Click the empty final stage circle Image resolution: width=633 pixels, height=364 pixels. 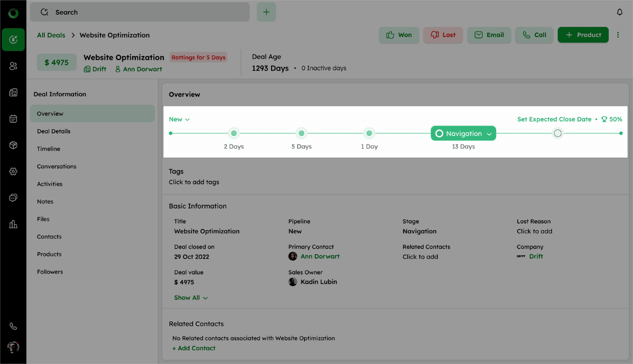click(x=557, y=133)
